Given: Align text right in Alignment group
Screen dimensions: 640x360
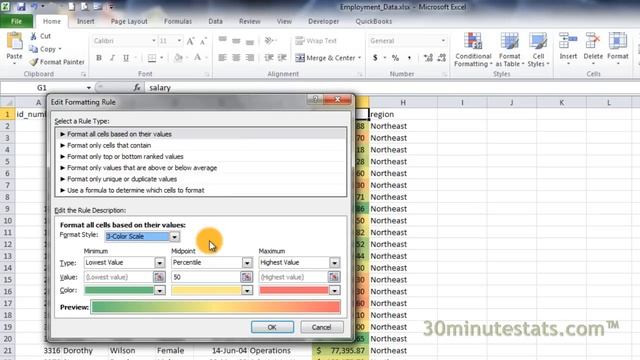Looking at the screenshot, I should tap(250, 58).
